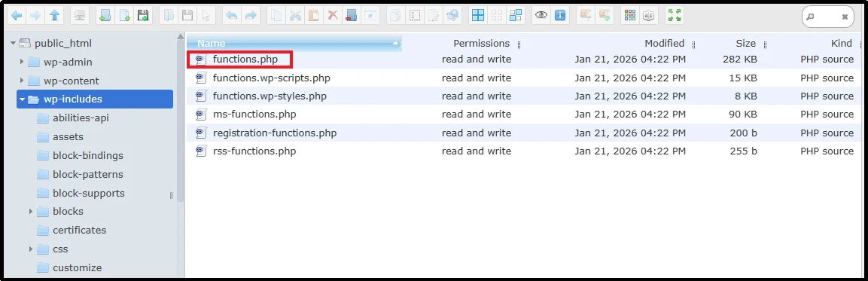Sort by Kind column header
Image resolution: width=868 pixels, height=281 pixels.
(x=842, y=43)
